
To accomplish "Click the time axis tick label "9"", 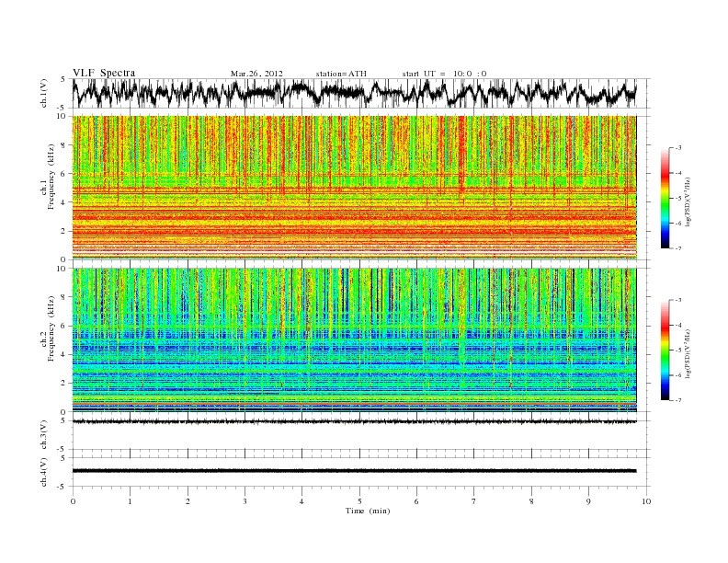I will point(588,501).
